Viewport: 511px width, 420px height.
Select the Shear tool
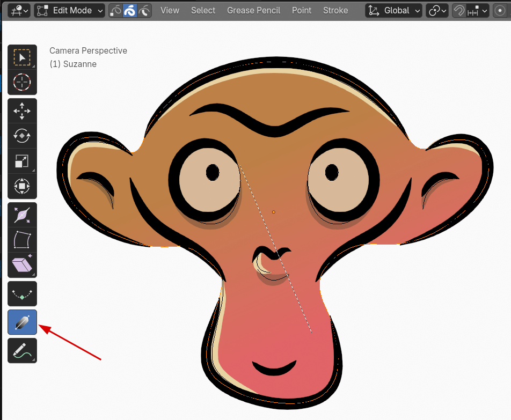[22, 215]
